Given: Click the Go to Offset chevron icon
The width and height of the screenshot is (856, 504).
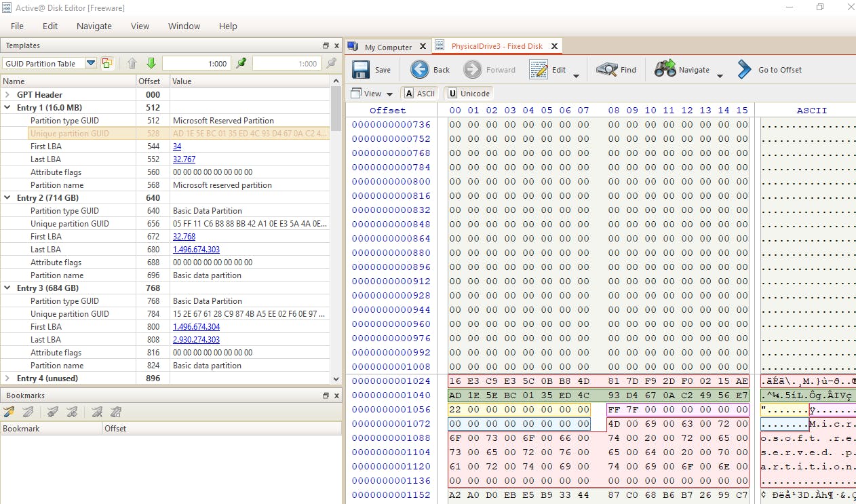Looking at the screenshot, I should tap(744, 70).
